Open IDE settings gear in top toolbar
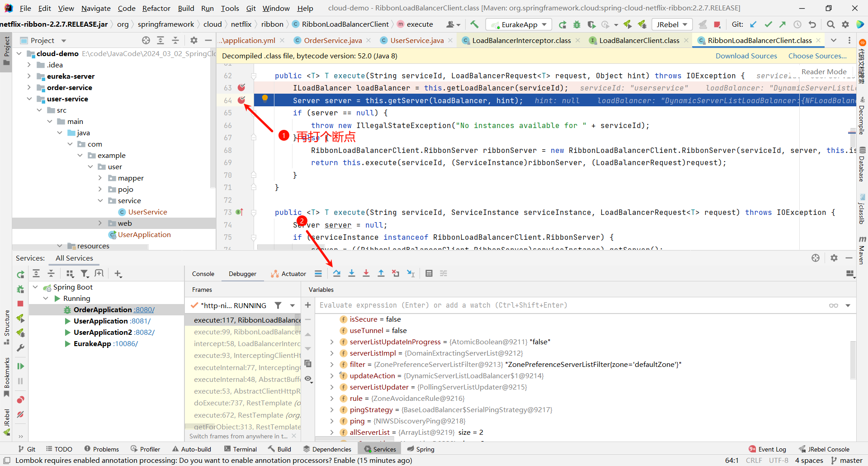 [x=845, y=24]
